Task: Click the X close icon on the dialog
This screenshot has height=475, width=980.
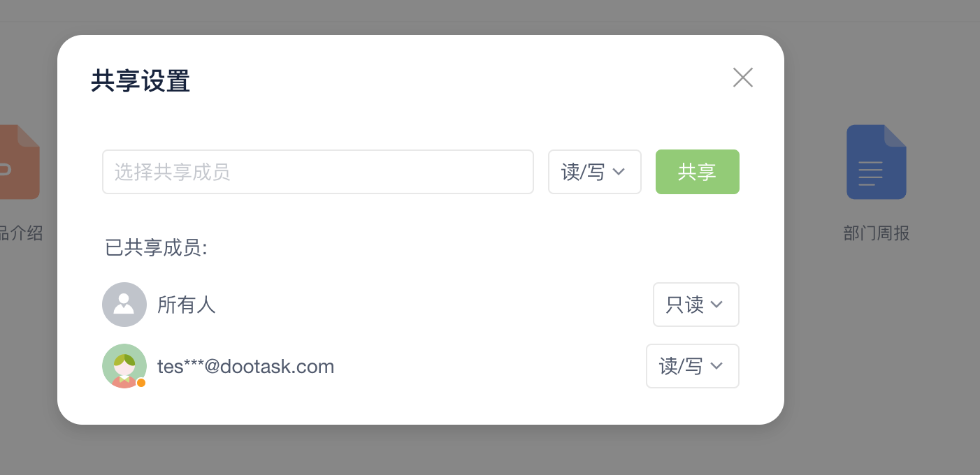Action: point(742,78)
